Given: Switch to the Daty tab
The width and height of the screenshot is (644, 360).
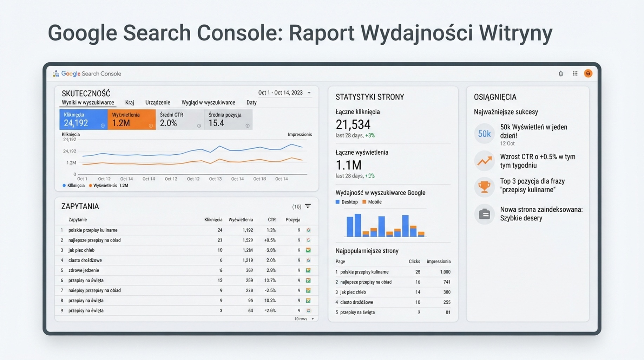Looking at the screenshot, I should (x=251, y=103).
